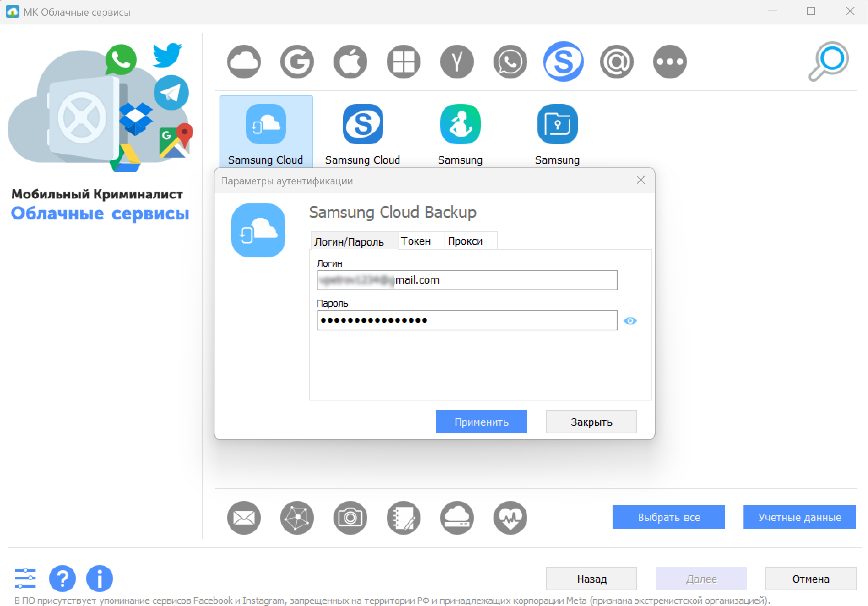
Task: Minimize the МК Облачные сервисы window
Action: 772,11
